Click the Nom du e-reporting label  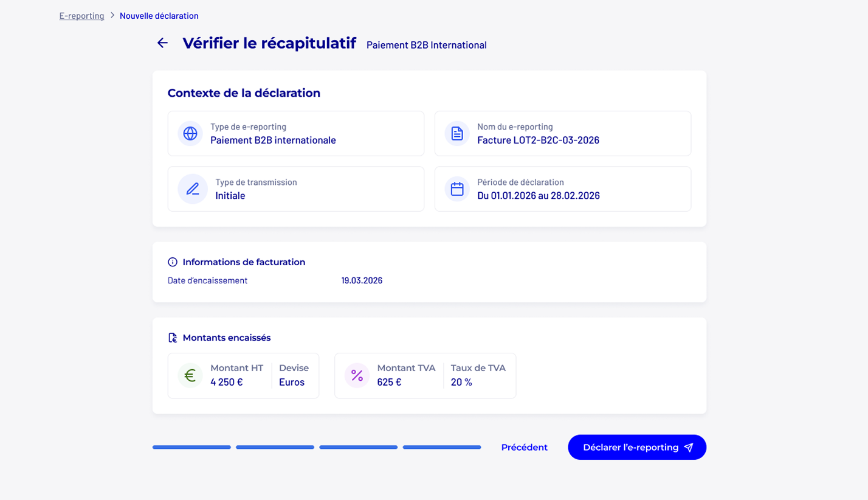tap(515, 127)
